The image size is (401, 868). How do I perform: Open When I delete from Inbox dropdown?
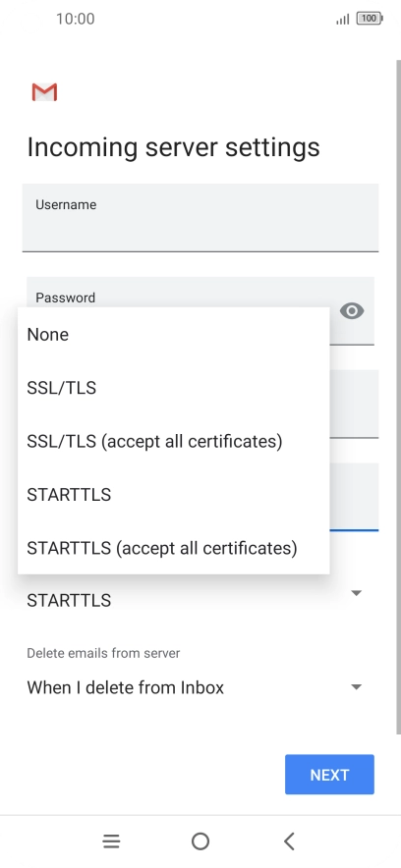coord(196,687)
